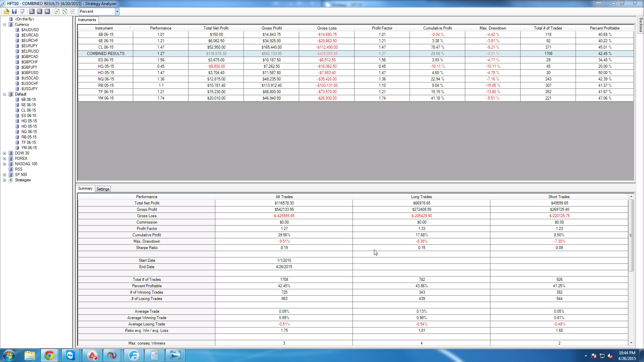Viewport: 644px width, 362px height.
Task: Click the presentation screen icon in toolbar
Action: (x=22, y=11)
